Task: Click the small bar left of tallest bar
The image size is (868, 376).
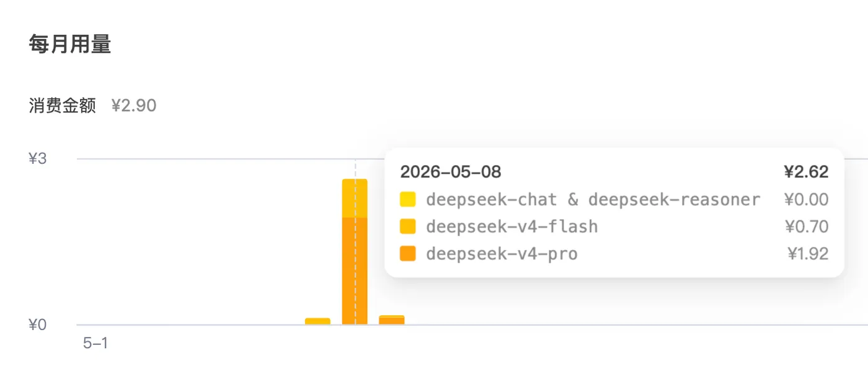Action: (x=317, y=321)
